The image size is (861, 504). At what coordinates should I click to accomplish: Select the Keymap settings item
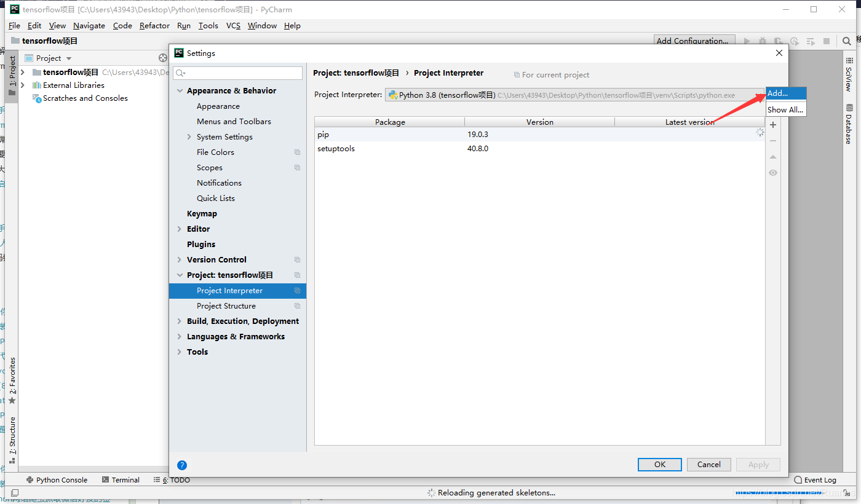202,214
